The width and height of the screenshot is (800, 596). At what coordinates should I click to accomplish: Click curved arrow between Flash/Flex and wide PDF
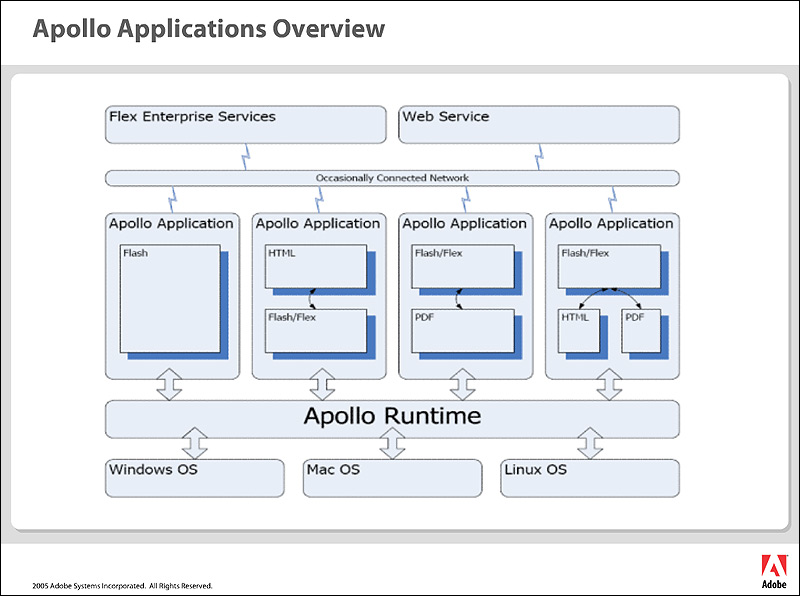tap(459, 299)
